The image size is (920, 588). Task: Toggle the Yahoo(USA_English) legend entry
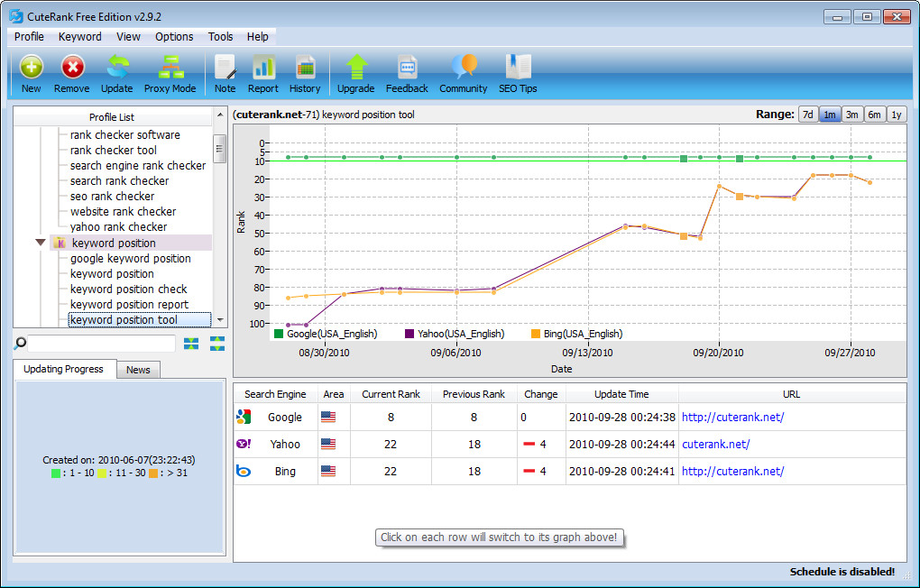click(455, 334)
